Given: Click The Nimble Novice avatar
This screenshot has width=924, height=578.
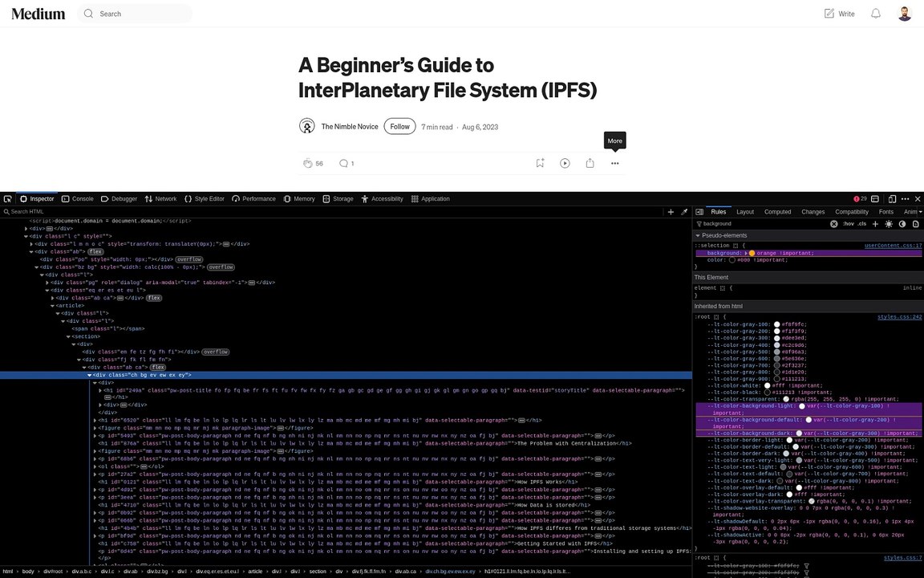Looking at the screenshot, I should pos(306,126).
